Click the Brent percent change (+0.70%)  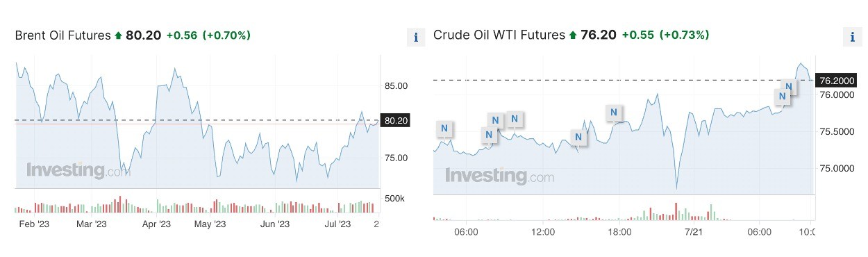(x=226, y=35)
